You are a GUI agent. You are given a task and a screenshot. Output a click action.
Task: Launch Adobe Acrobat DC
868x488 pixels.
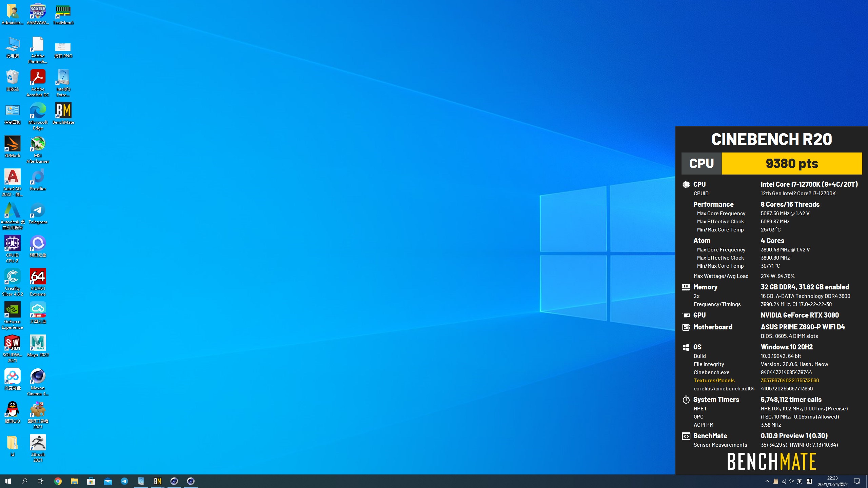pyautogui.click(x=38, y=83)
